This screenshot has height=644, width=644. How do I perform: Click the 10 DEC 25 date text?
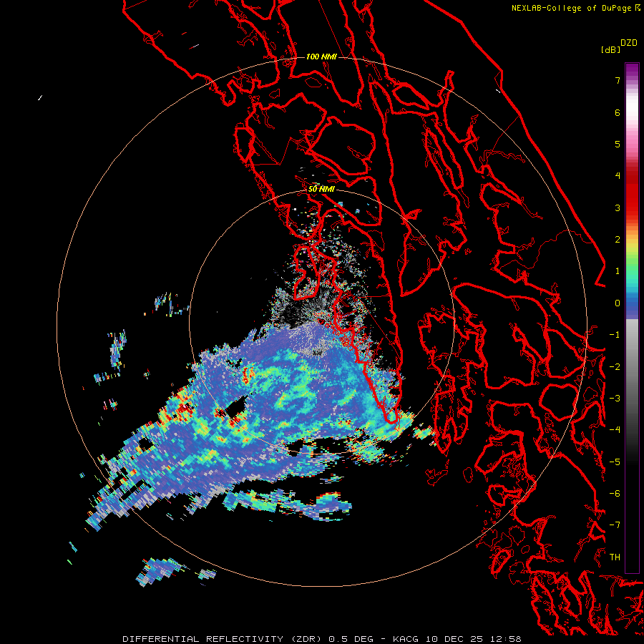coord(455,639)
